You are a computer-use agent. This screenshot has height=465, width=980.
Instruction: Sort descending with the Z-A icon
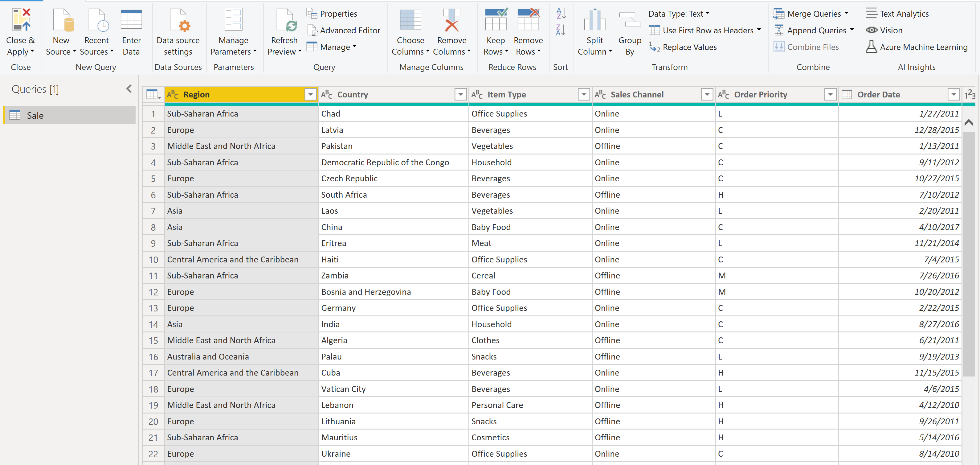[x=561, y=30]
